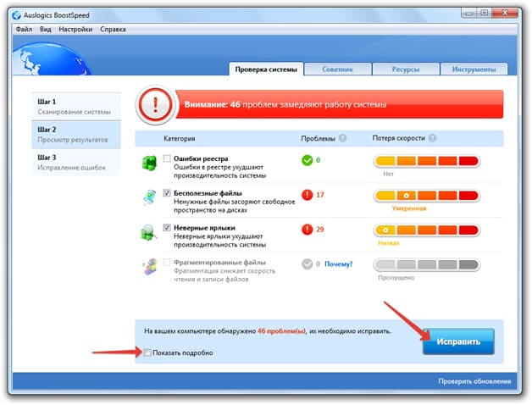Click the disabled Фрагментированные файлы checkbox
Screen dimensions: 532x405
167,262
